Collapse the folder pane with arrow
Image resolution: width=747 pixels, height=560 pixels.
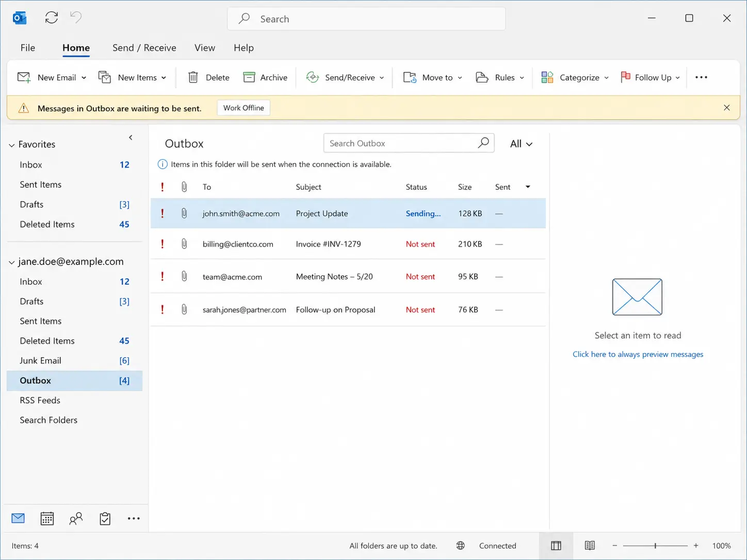point(131,137)
